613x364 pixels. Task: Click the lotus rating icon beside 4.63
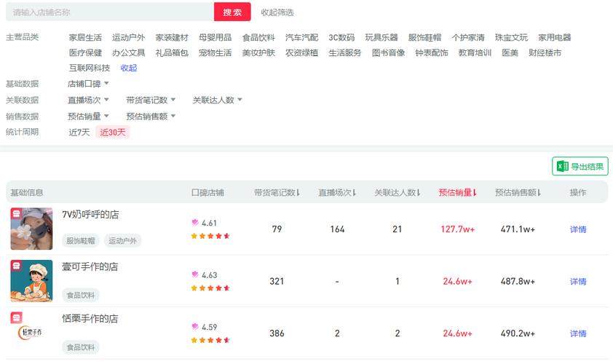[194, 275]
